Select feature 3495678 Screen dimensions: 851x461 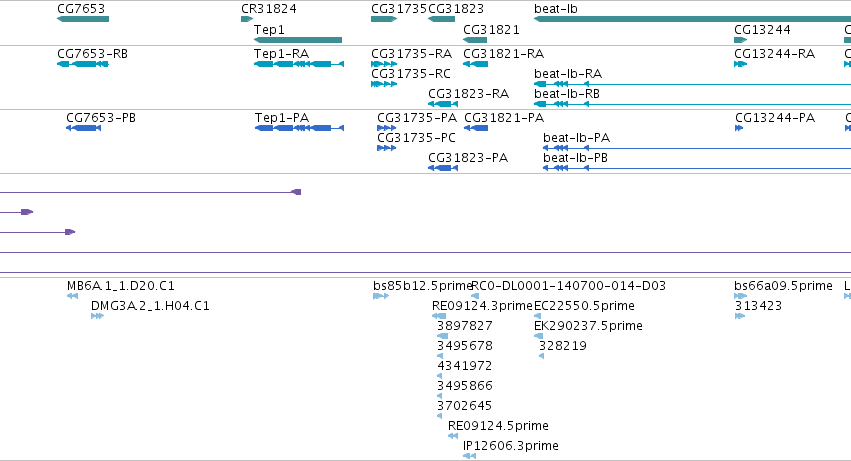(x=465, y=346)
